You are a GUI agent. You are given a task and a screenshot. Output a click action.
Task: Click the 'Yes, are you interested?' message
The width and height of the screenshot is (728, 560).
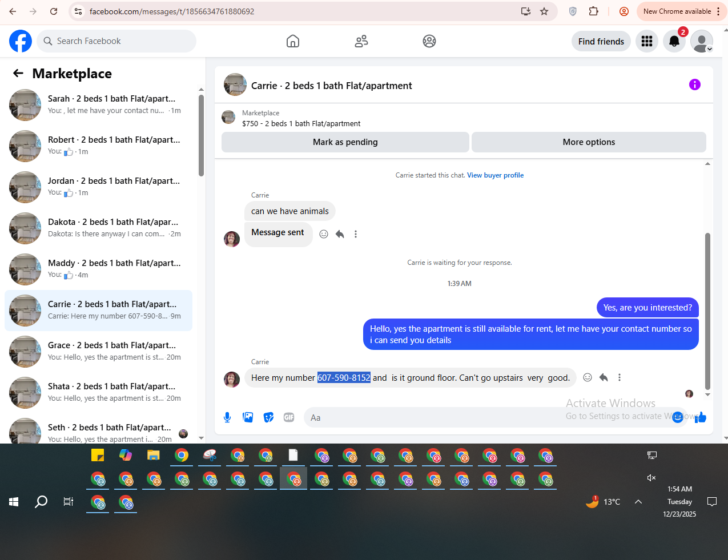tap(647, 308)
